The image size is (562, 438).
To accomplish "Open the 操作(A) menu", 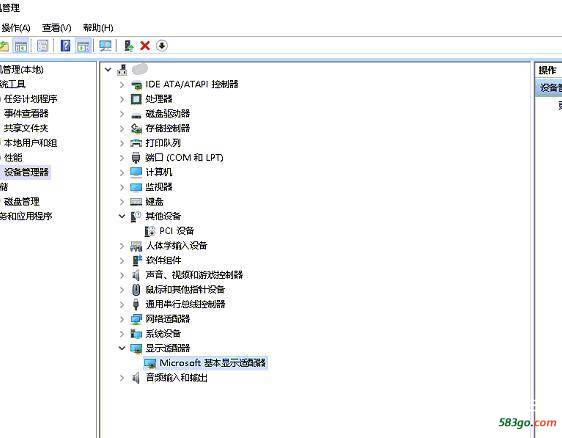I will (x=15, y=28).
